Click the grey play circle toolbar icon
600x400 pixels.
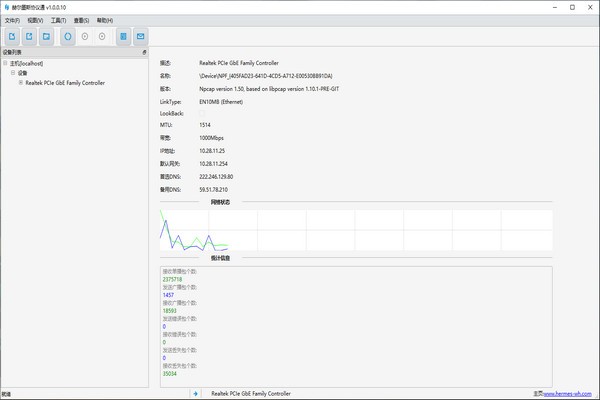point(85,37)
